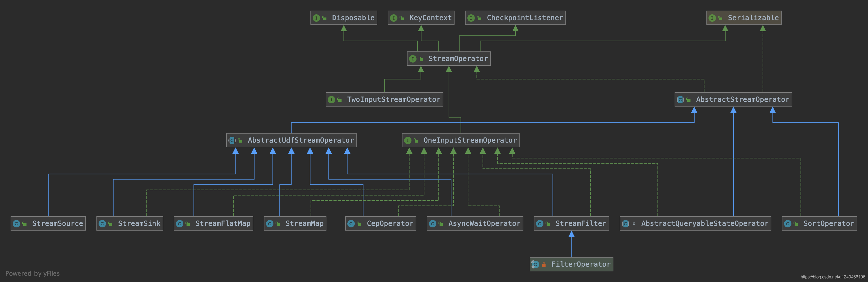Click the class icon on StreamSource node
The height and width of the screenshot is (282, 868).
[16, 224]
